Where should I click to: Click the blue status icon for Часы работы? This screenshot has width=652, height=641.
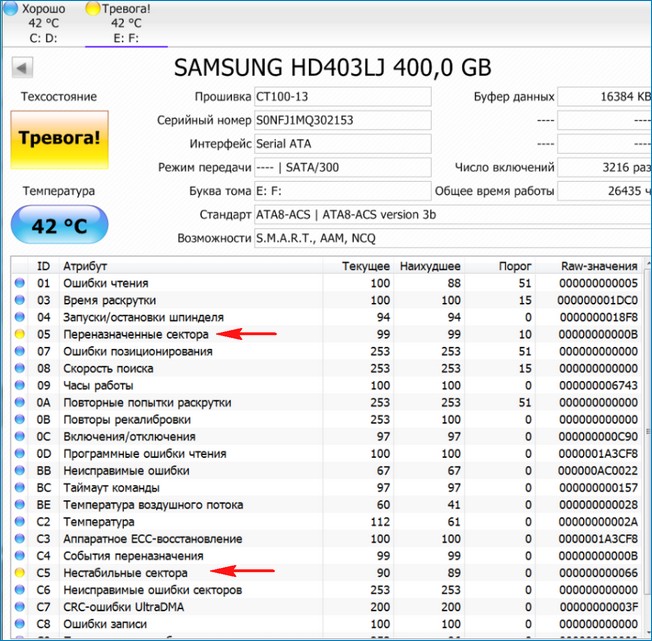tap(19, 385)
